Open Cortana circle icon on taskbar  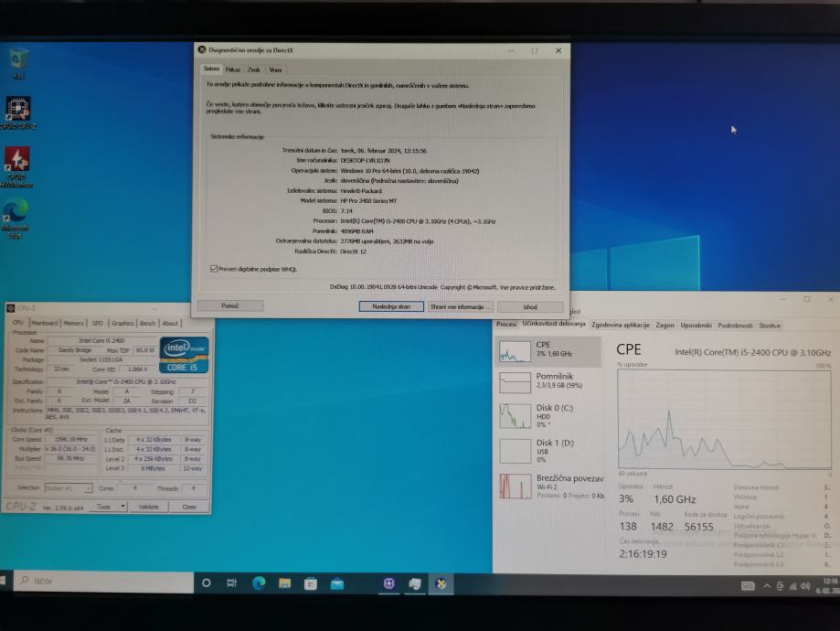207,583
